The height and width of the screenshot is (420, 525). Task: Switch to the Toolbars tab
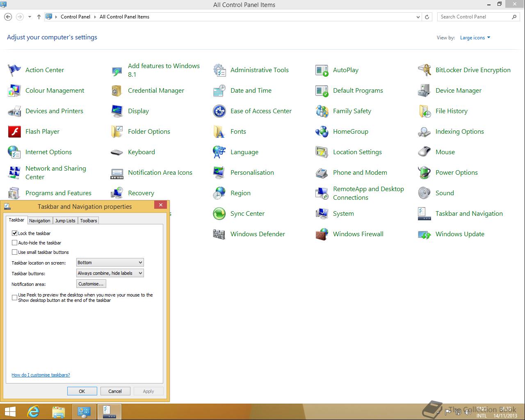89,221
